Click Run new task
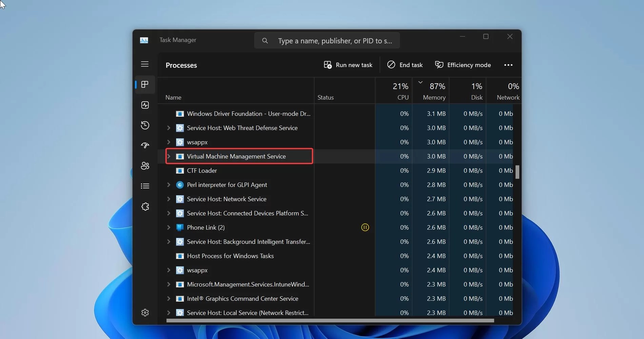The image size is (644, 339). 348,65
